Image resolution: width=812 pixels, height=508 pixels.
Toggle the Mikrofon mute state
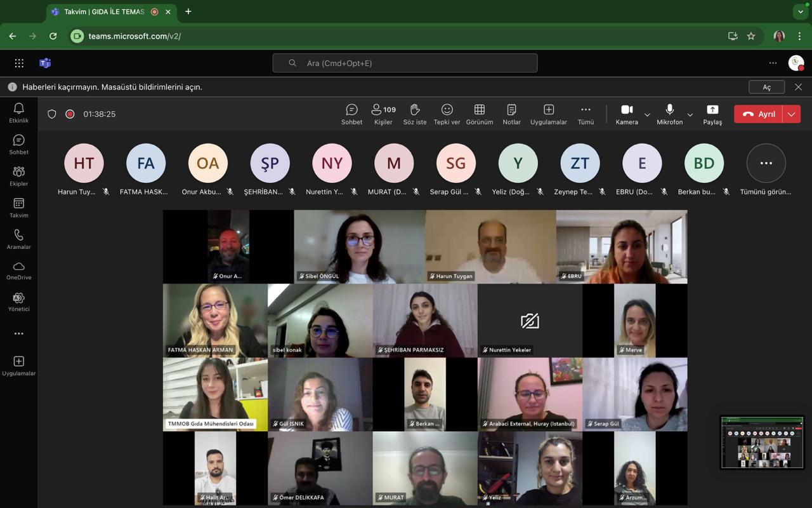pyautogui.click(x=669, y=114)
